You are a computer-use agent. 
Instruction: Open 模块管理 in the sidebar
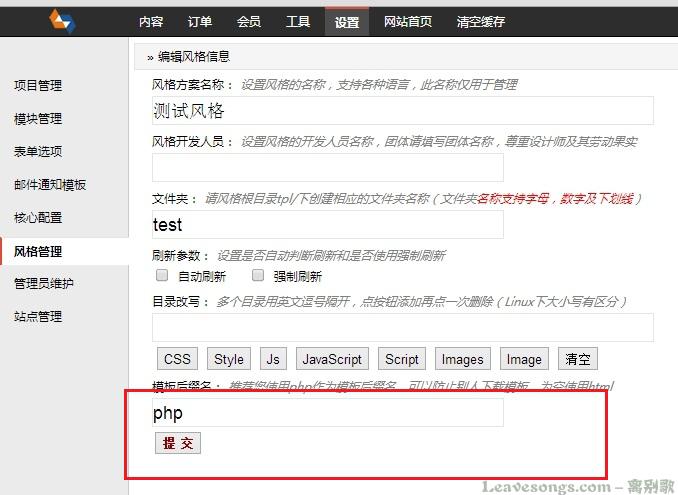point(38,118)
